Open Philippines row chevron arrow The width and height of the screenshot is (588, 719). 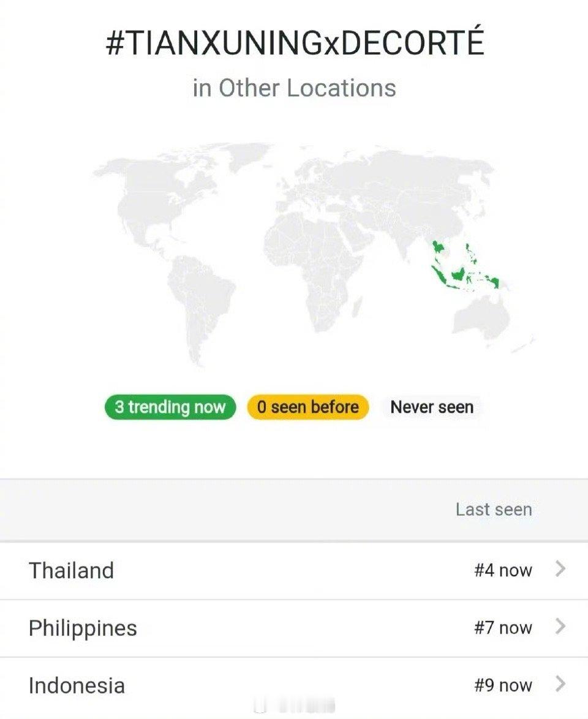pyautogui.click(x=560, y=627)
